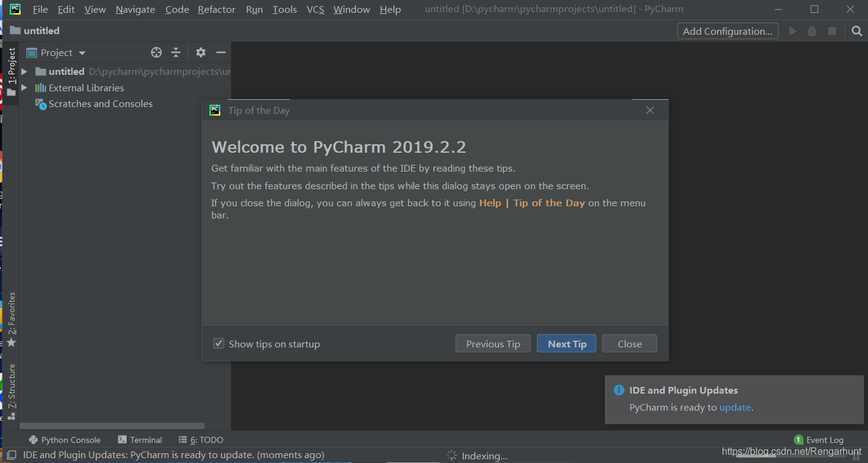The image size is (868, 463).
Task: Hide the Project panel with minus icon
Action: 221,53
